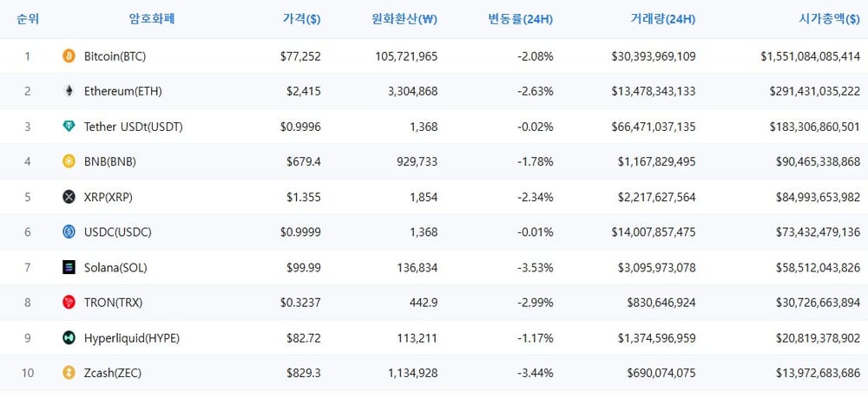This screenshot has height=398, width=868.
Task: Open the Hyperliquid(HYPE) name link
Action: [x=132, y=338]
